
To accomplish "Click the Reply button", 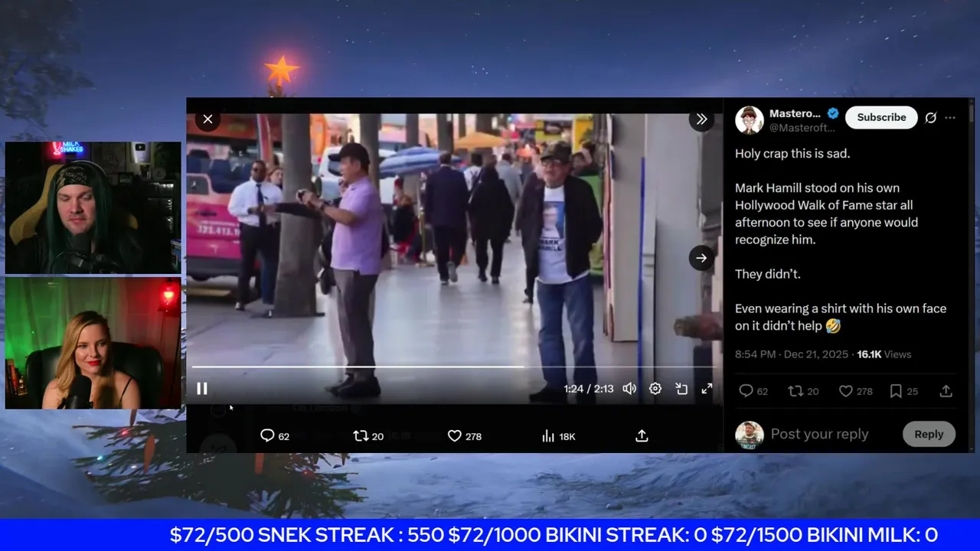I will pyautogui.click(x=929, y=434).
